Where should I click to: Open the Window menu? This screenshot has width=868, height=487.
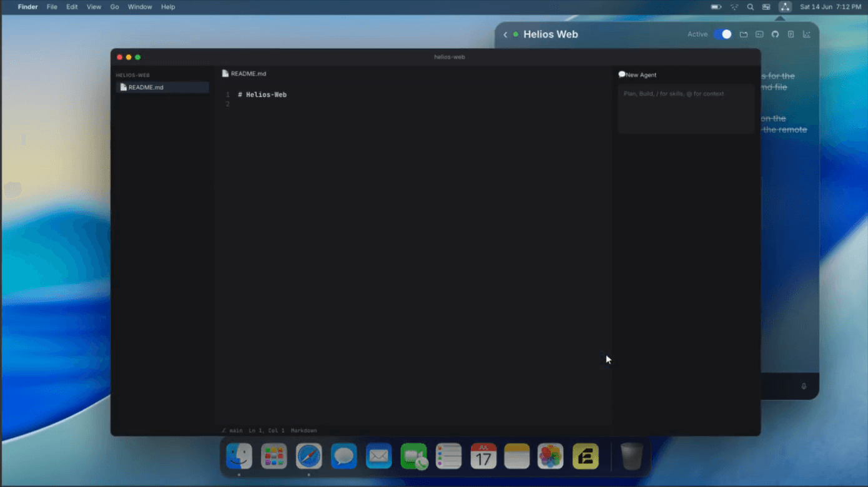[x=140, y=7]
